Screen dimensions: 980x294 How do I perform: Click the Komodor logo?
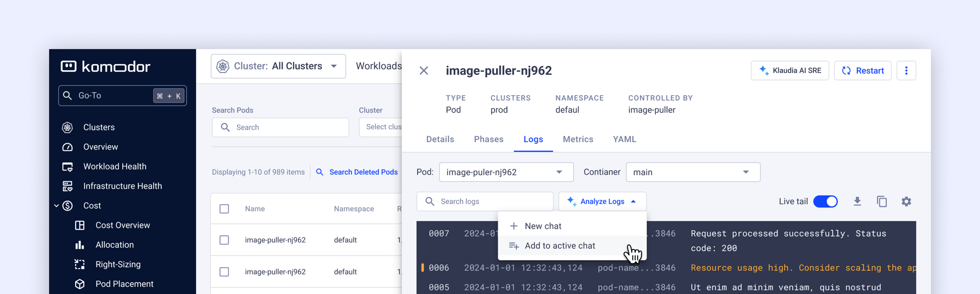pyautogui.click(x=105, y=66)
